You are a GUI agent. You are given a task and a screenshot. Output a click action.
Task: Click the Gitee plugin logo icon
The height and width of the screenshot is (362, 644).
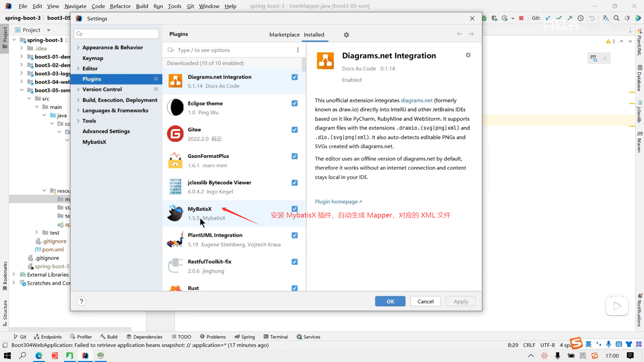(175, 134)
